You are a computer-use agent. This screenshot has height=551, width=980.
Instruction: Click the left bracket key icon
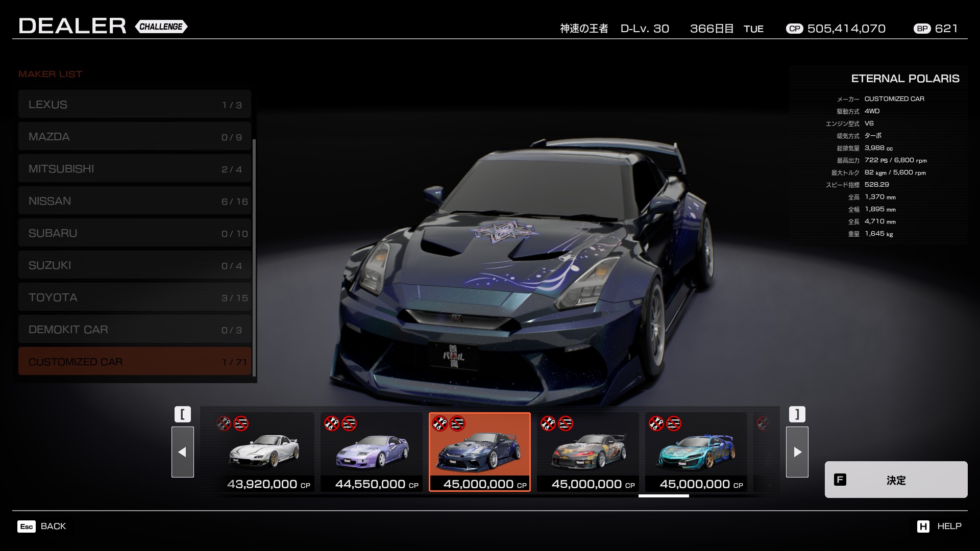[x=183, y=414]
